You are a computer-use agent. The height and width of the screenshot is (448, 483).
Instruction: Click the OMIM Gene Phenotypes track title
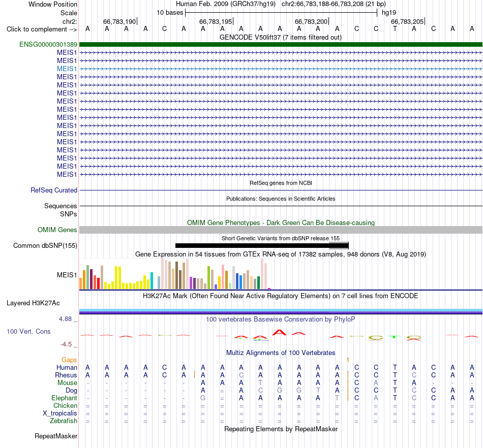[x=281, y=222]
